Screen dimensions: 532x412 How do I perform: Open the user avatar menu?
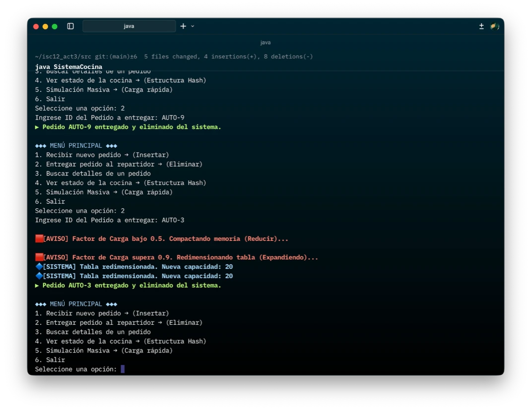(x=494, y=26)
